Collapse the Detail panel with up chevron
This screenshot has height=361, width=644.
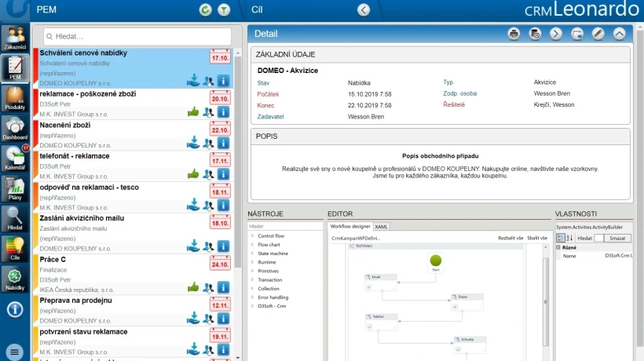[620, 34]
